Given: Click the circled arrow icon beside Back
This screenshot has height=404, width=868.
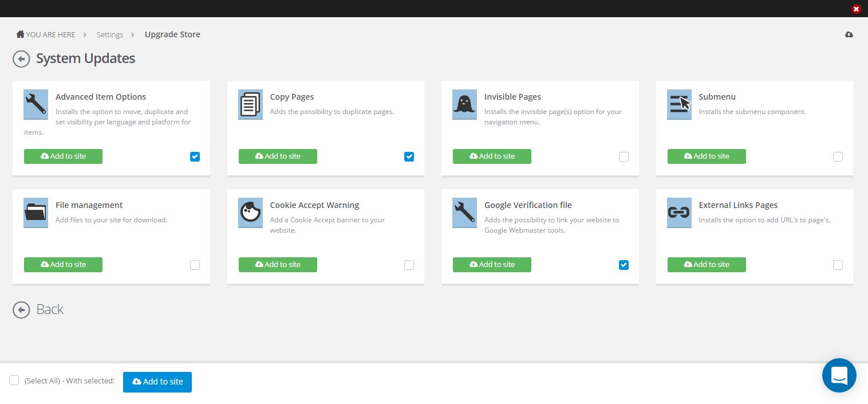Looking at the screenshot, I should coord(21,310).
